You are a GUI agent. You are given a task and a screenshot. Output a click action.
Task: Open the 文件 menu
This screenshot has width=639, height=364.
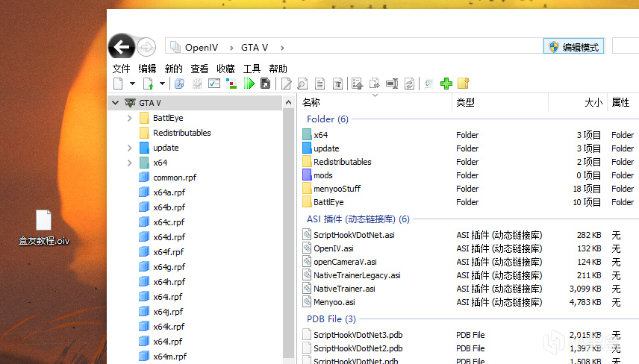(x=121, y=69)
